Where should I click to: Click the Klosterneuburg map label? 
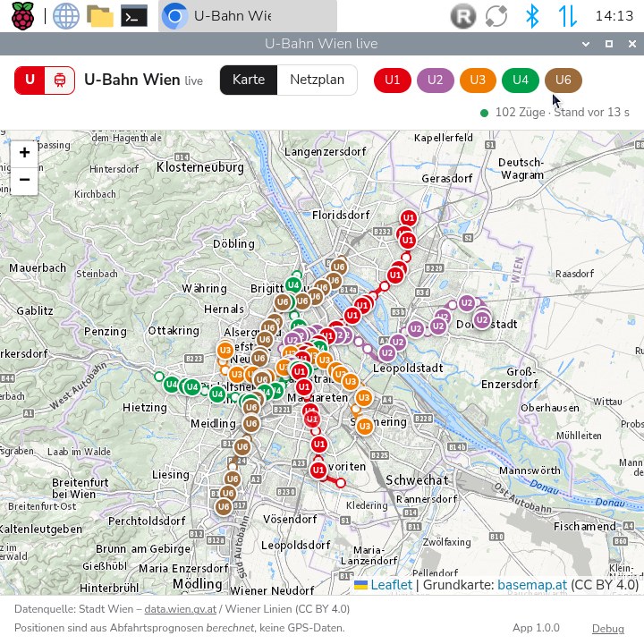click(x=200, y=167)
